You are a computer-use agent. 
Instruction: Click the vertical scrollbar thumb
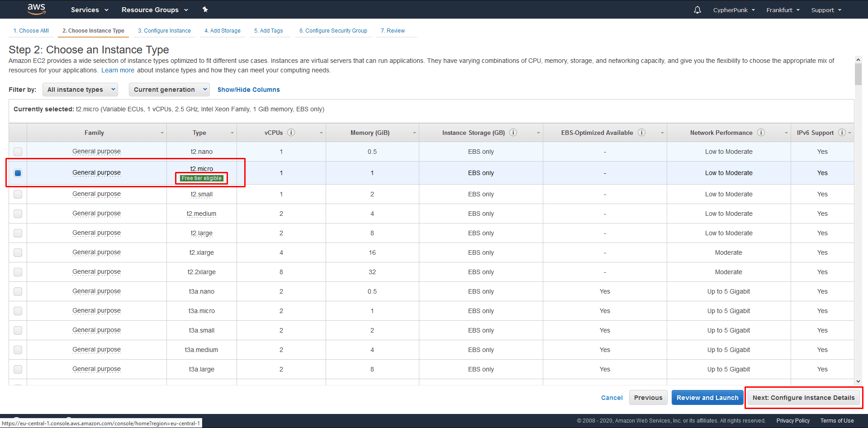(858, 74)
